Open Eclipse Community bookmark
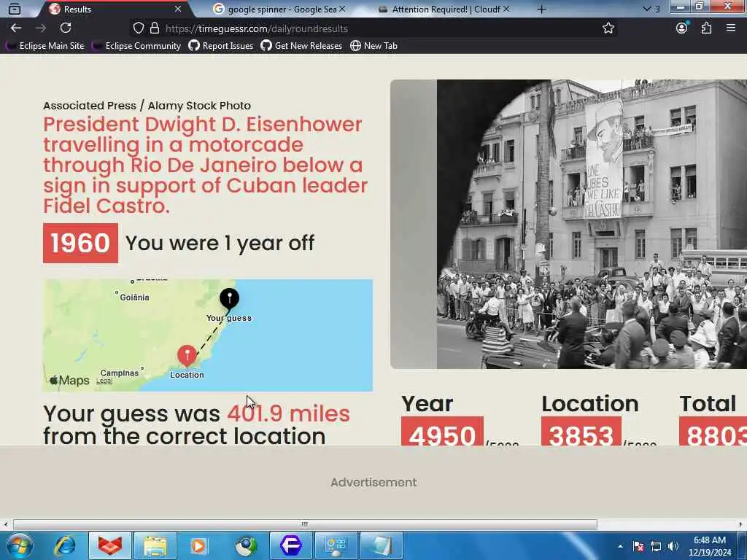 pyautogui.click(x=136, y=46)
